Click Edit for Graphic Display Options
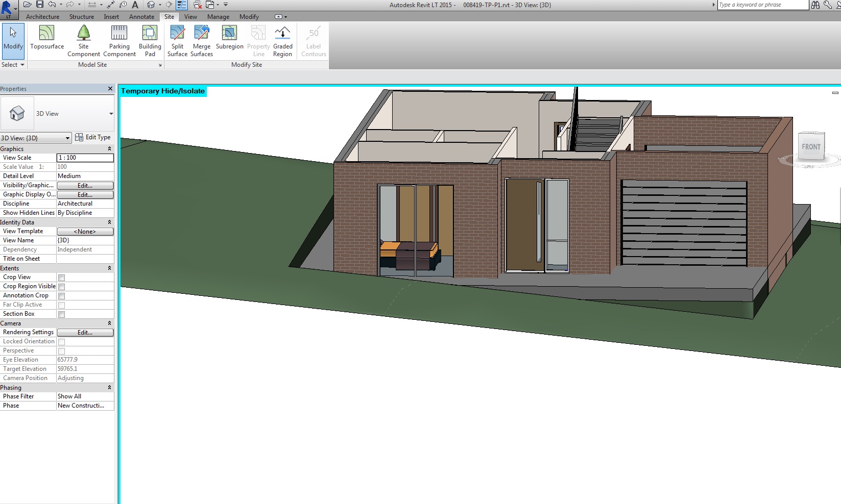The image size is (841, 504). coord(85,195)
